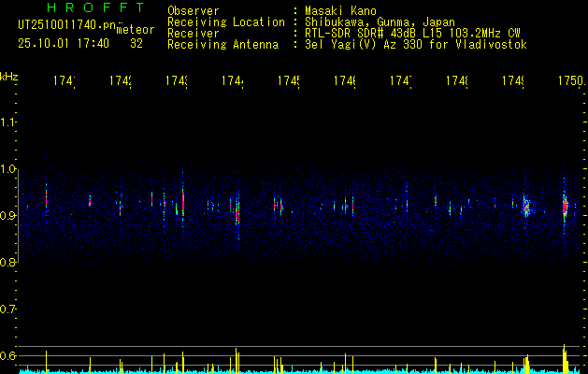Select the meteor count value 32
588x374 pixels.
136,44
